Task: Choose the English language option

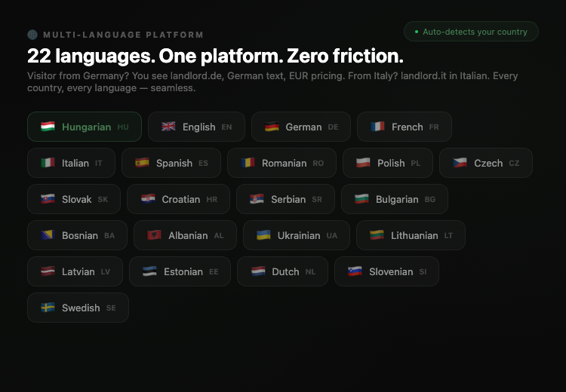Action: click(196, 127)
